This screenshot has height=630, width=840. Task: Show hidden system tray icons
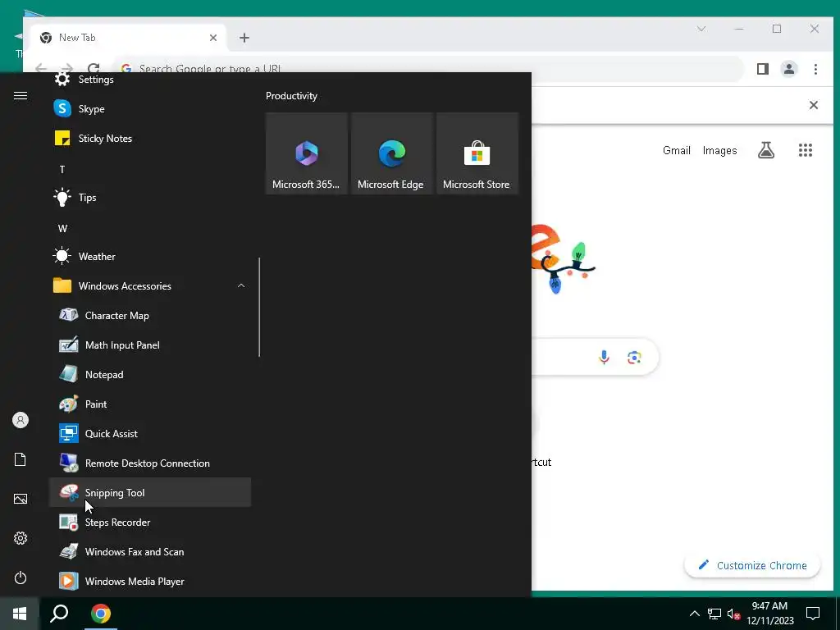point(694,614)
